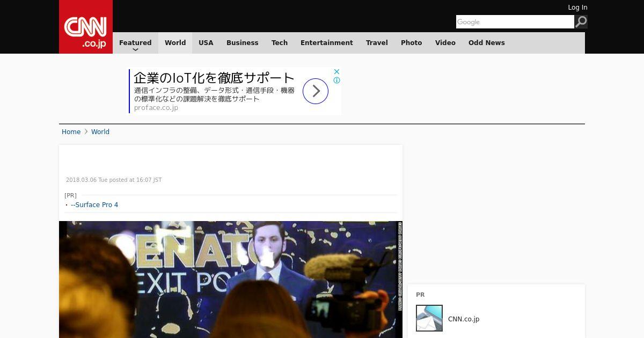This screenshot has height=338, width=644.
Task: Open the Photo section
Action: click(x=412, y=43)
